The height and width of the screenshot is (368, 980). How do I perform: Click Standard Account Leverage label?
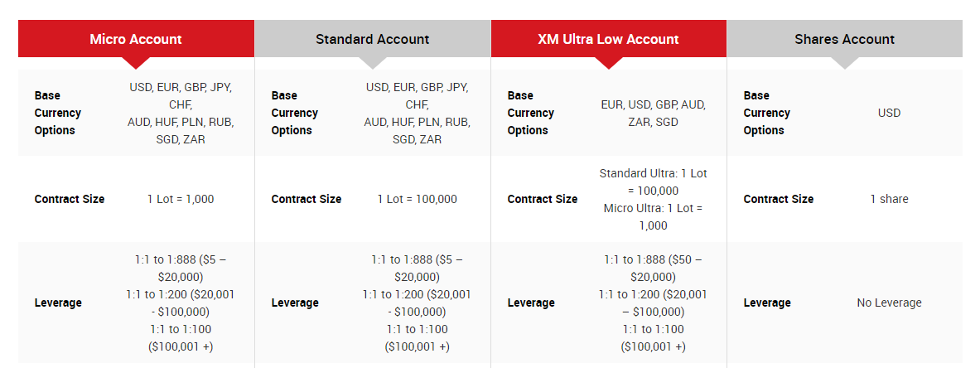295,303
